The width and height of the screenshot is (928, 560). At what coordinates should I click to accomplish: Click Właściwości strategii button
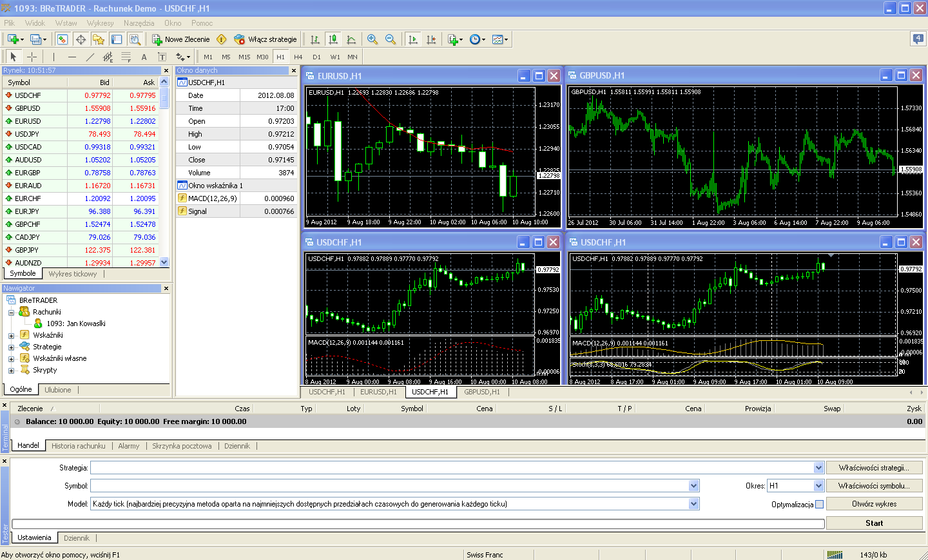[874, 468]
